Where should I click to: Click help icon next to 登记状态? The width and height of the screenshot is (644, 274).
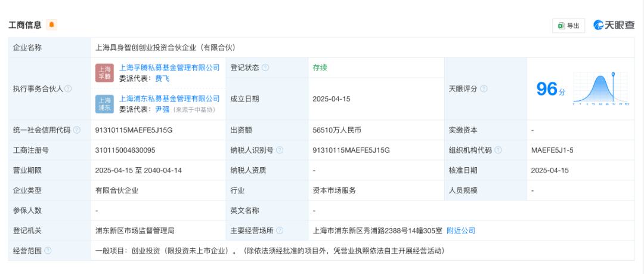[x=265, y=68]
